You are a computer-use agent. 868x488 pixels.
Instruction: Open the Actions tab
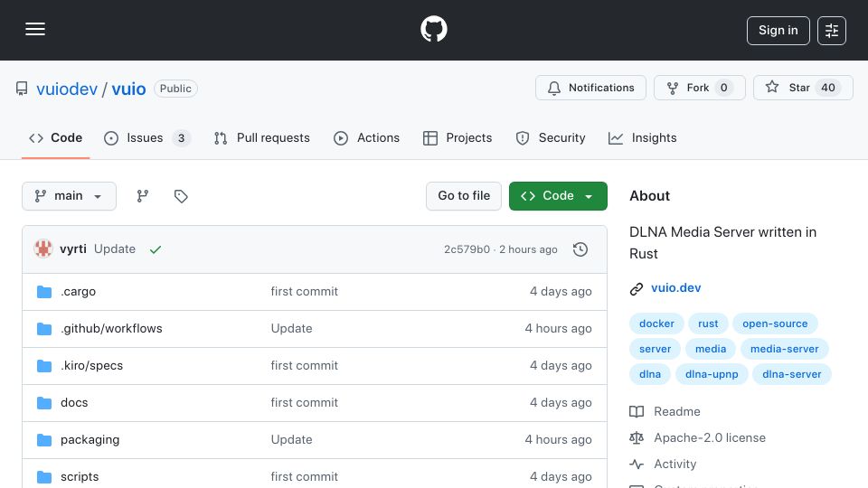coord(366,137)
